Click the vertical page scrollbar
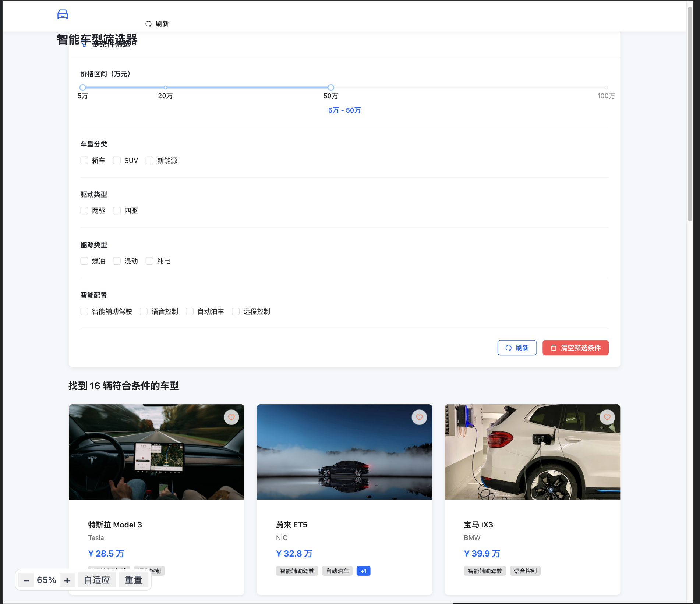Image resolution: width=700 pixels, height=604 pixels. pyautogui.click(x=690, y=114)
